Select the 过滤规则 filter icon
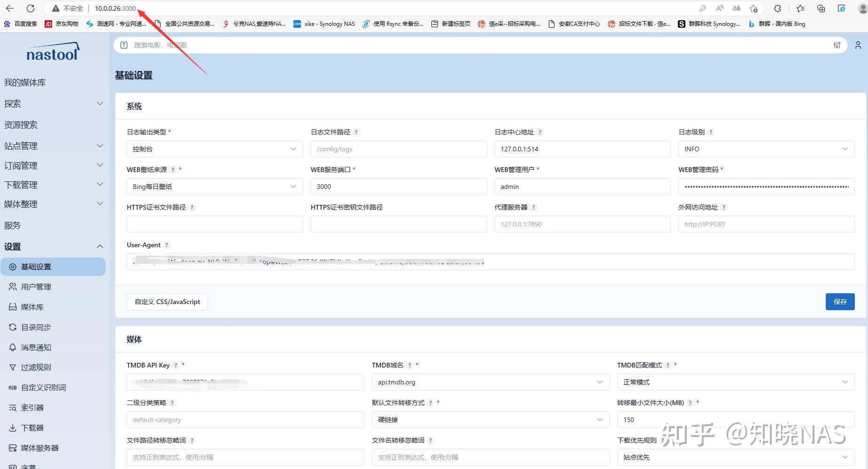Screen dimensions: 868x469 tap(13, 367)
